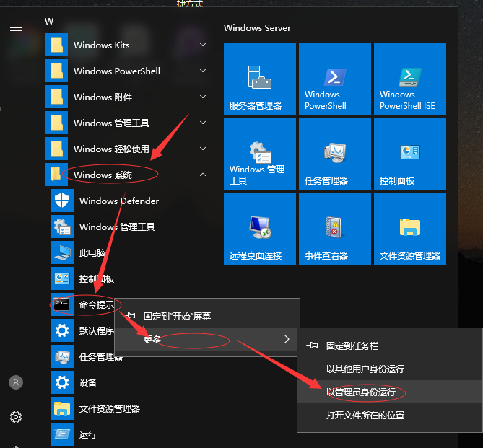Choose 固定到"开始"屏幕 in context menu
This screenshot has width=483, height=448.
coord(207,316)
